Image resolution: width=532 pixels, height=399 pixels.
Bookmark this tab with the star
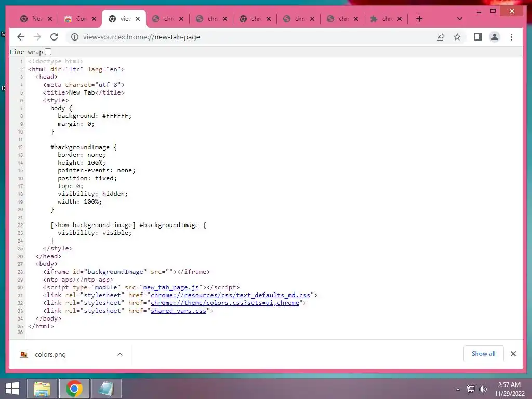[x=457, y=37]
